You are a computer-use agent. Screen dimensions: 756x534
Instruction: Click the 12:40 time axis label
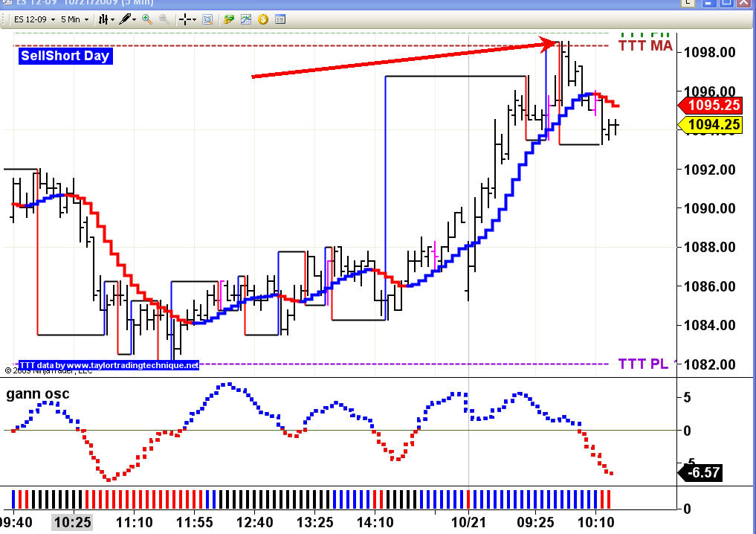pos(255,522)
